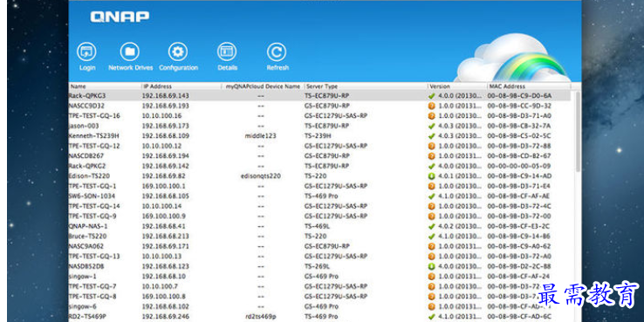
Task: Click server type TS-269L
Action: coord(317,266)
